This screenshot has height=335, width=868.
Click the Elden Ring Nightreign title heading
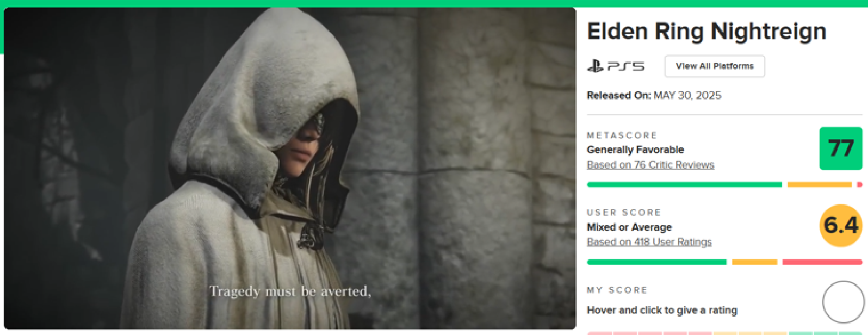click(x=706, y=31)
